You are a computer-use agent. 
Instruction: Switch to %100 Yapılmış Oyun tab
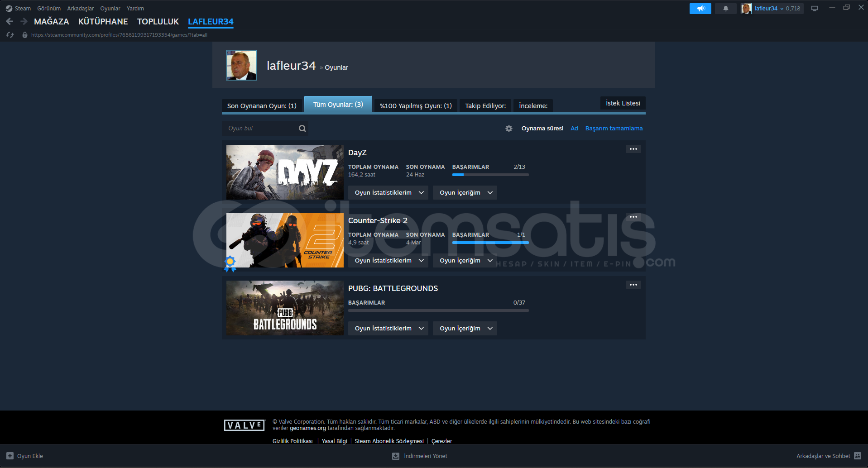tap(416, 105)
